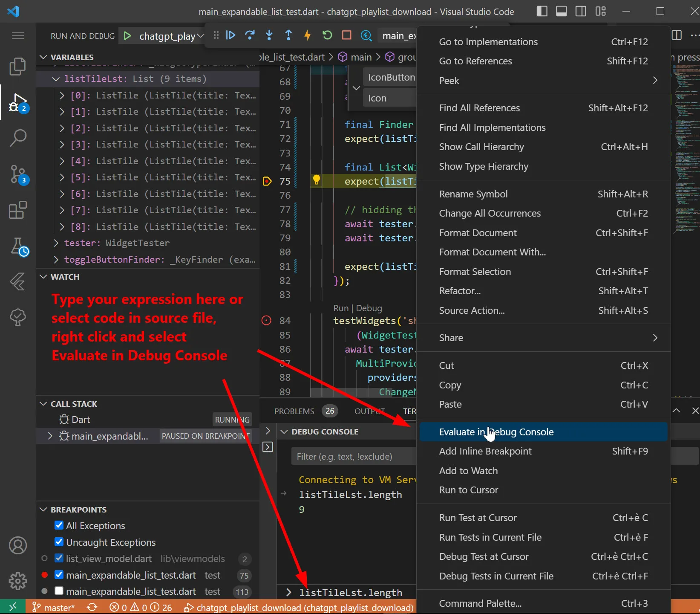This screenshot has width=700, height=614.
Task: Choose Rename Symbol from context menu
Action: click(543, 194)
